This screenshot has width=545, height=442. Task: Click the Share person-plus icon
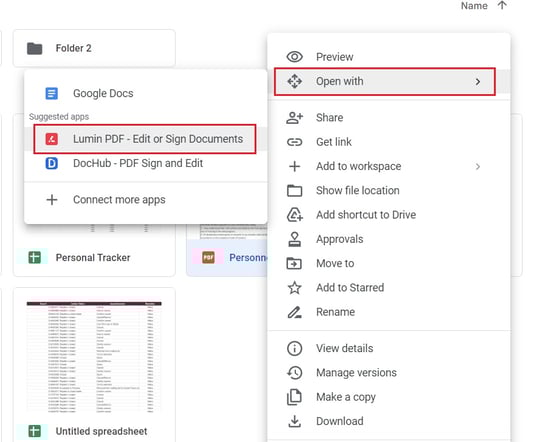pyautogui.click(x=294, y=118)
